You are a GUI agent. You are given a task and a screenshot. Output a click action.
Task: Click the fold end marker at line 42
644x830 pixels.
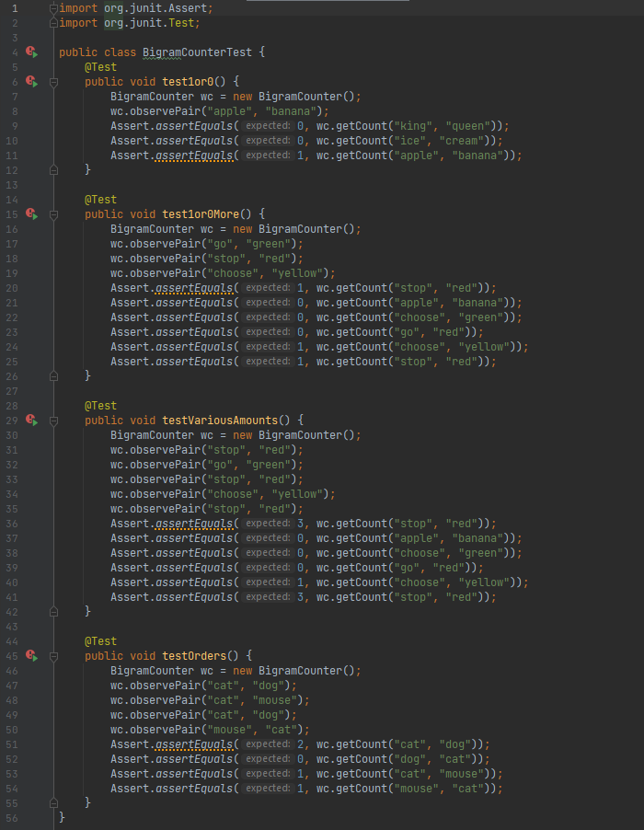(x=53, y=612)
